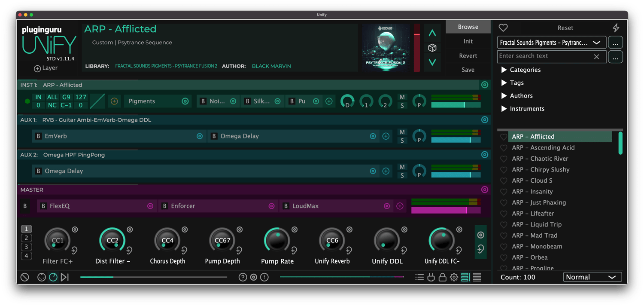644x306 pixels.
Task: Add instrument plus icon before Pigments
Action: tap(114, 101)
